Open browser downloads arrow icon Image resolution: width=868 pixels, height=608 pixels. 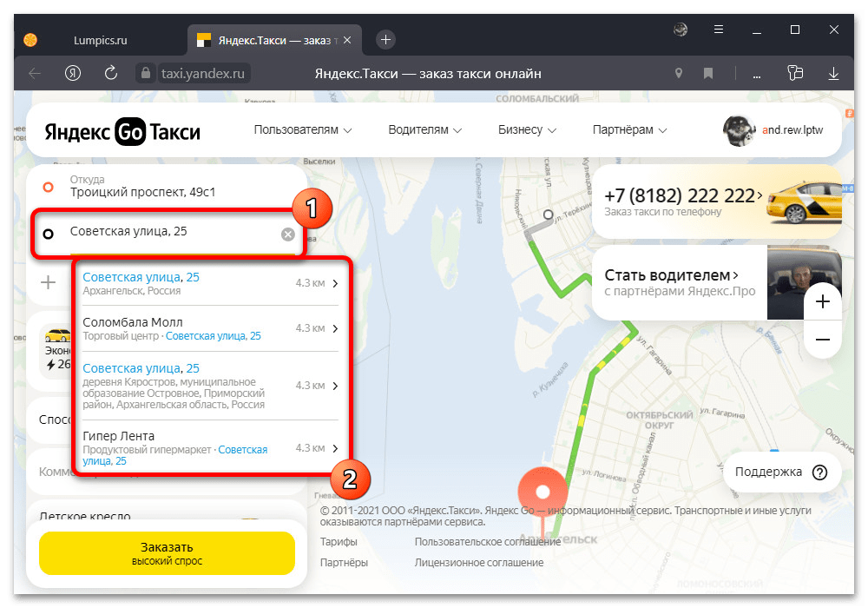point(833,73)
